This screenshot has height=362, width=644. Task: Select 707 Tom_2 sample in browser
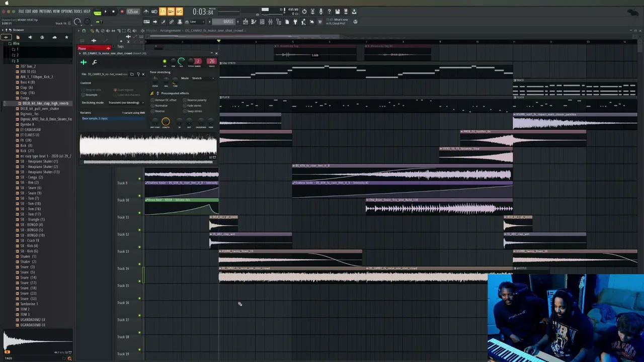[x=28, y=66]
